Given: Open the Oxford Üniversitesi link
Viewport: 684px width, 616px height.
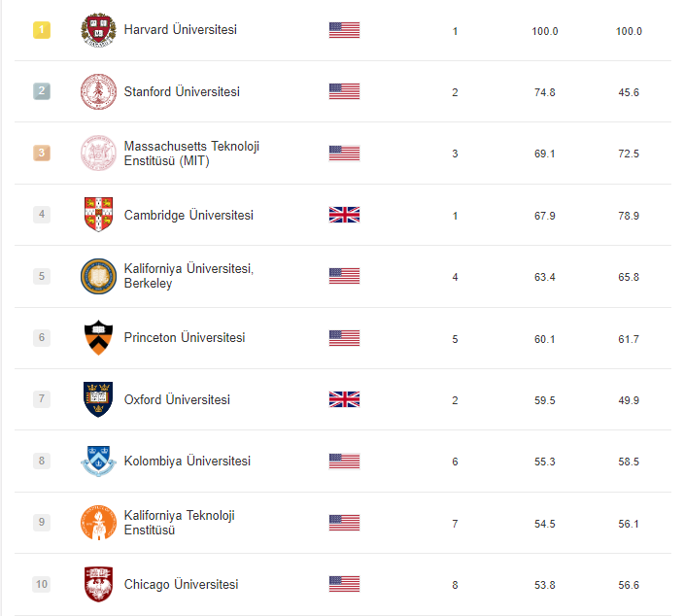Looking at the screenshot, I should point(177,399).
